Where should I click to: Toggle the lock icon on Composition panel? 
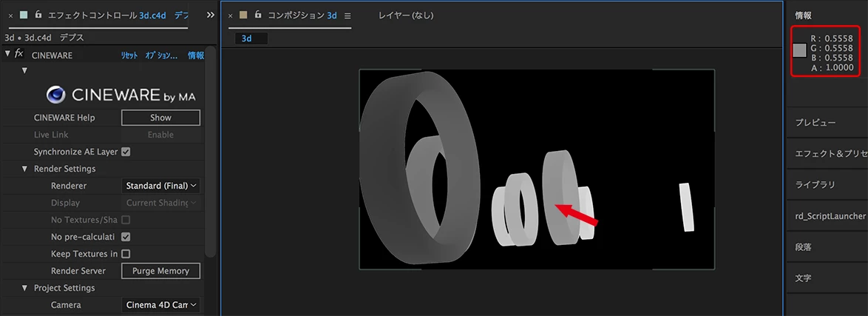tap(258, 15)
